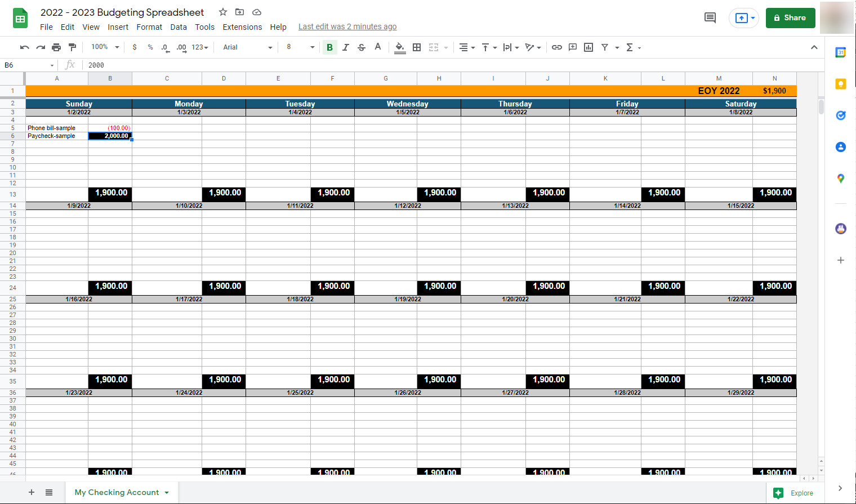Open vertical align dropdown

pos(489,47)
